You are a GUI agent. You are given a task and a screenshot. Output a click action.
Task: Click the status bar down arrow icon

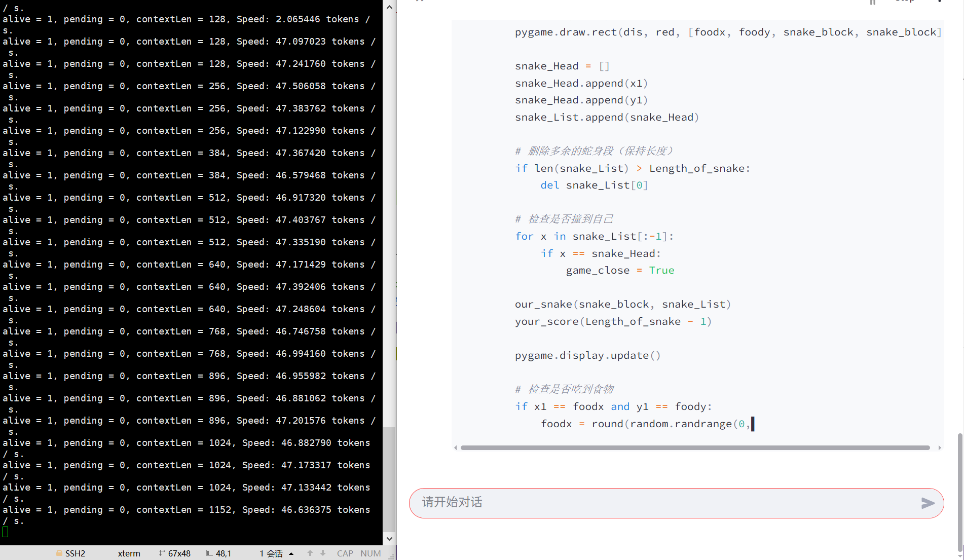(x=323, y=553)
